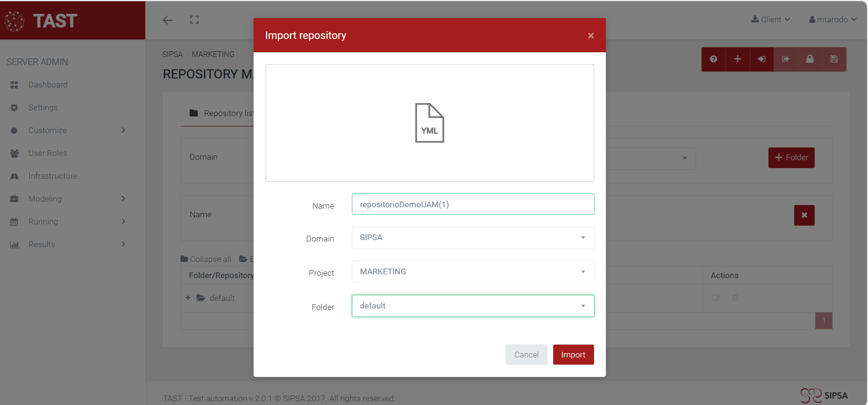
Task: Open the mtarodo user menu
Action: [x=832, y=19]
